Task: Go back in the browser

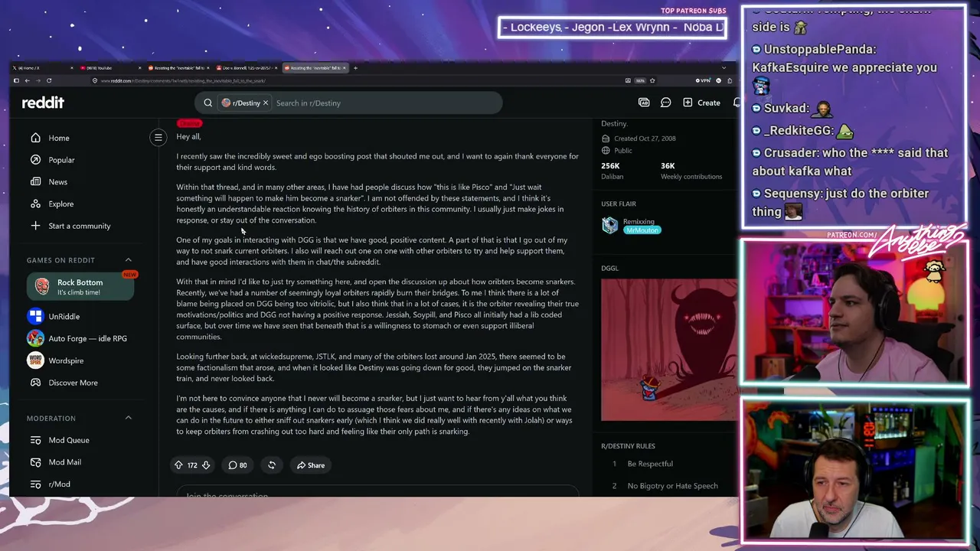Action: (27, 80)
